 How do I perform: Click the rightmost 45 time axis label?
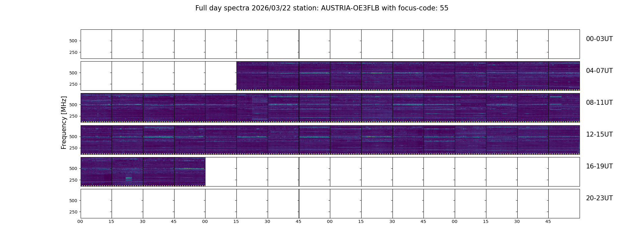click(x=548, y=221)
